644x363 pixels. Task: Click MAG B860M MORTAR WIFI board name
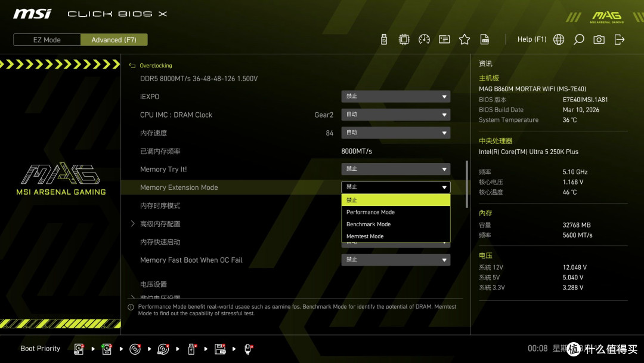[x=532, y=89]
